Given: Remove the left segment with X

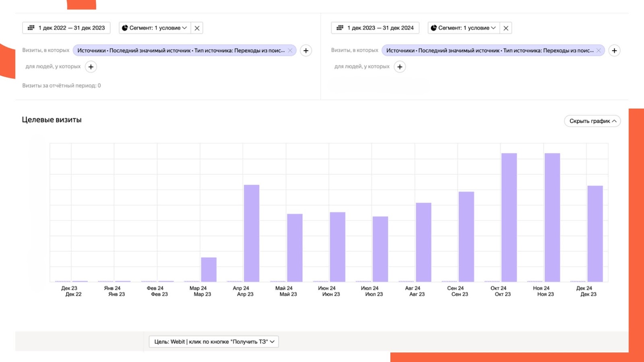Looking at the screenshot, I should (197, 28).
